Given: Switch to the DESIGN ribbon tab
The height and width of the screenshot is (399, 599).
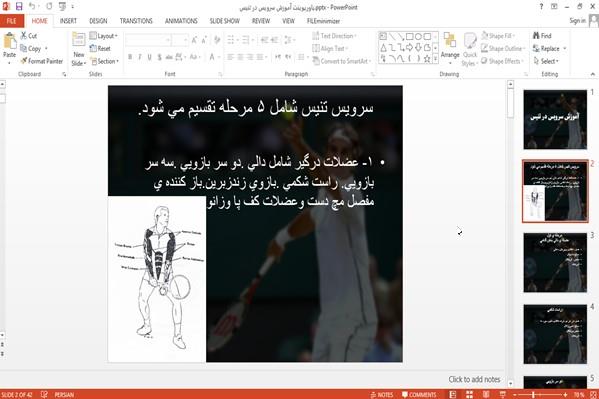Looking at the screenshot, I should pyautogui.click(x=98, y=21).
